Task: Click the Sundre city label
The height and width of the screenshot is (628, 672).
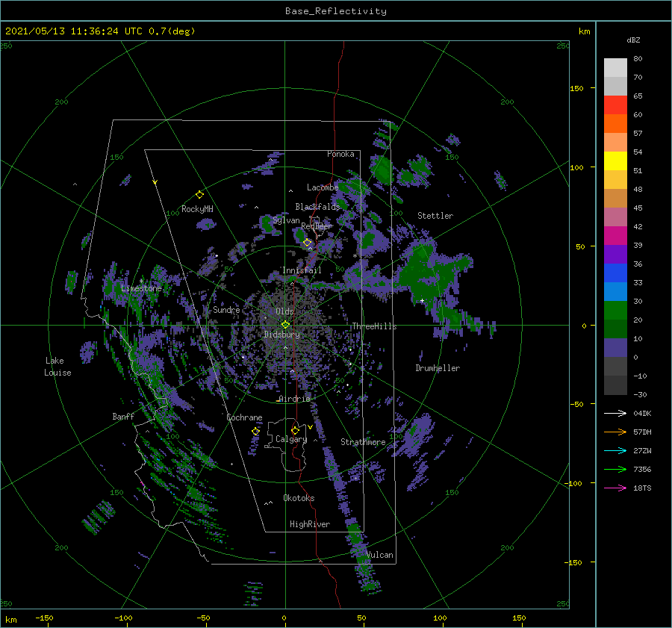Action: point(226,309)
